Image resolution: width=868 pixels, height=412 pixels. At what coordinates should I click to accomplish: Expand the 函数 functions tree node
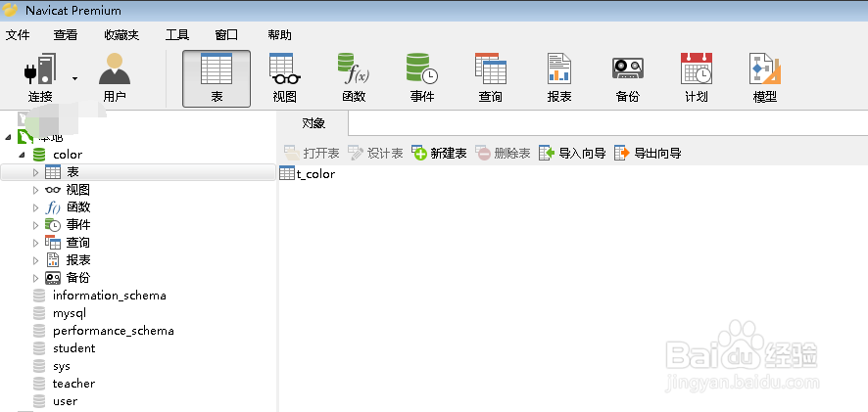[36, 207]
